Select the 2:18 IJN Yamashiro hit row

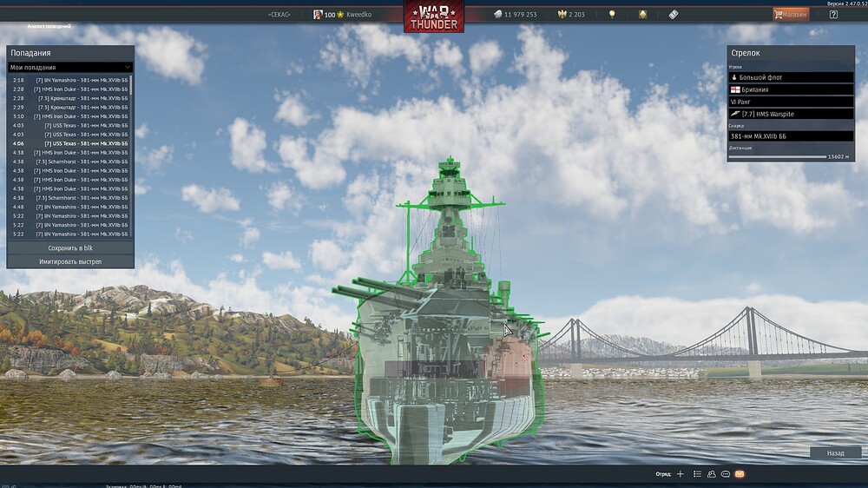pyautogui.click(x=69, y=80)
